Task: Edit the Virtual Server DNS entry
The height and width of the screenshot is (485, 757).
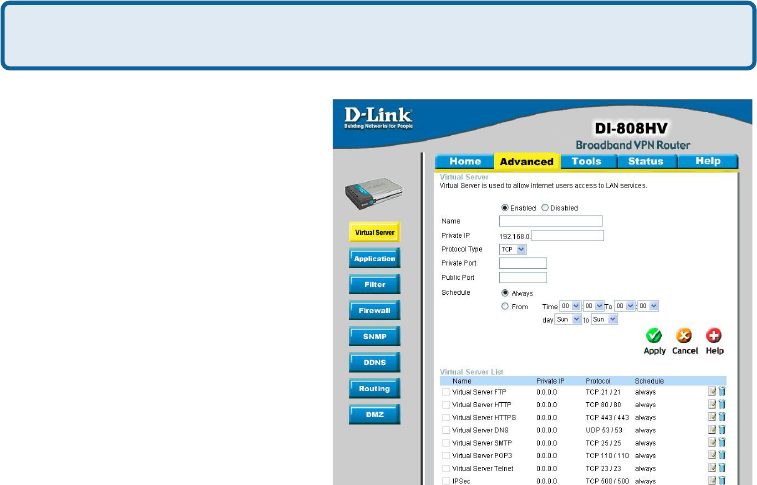Action: pos(712,430)
